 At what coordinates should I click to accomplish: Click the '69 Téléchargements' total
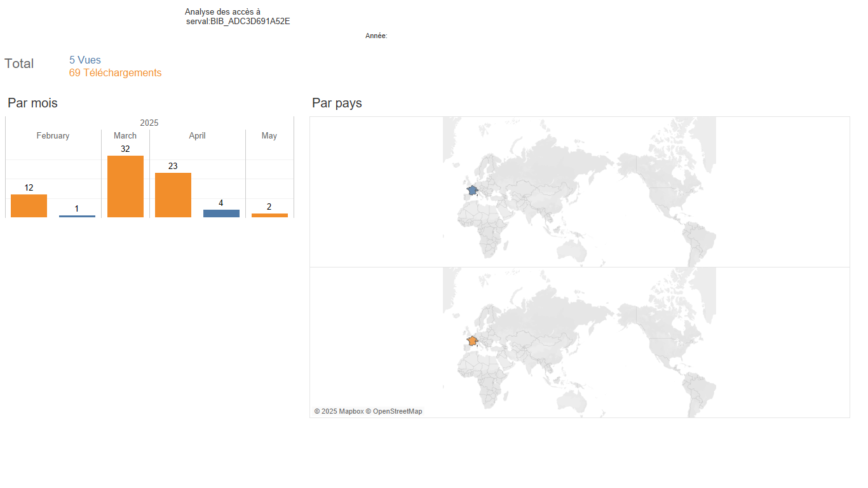pyautogui.click(x=115, y=73)
